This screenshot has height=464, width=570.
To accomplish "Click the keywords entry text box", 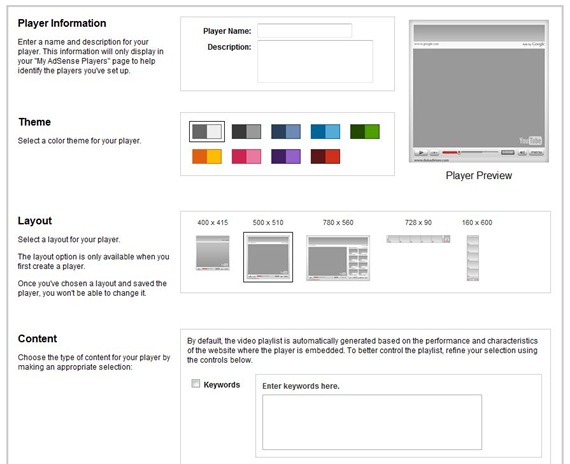I will pos(372,422).
